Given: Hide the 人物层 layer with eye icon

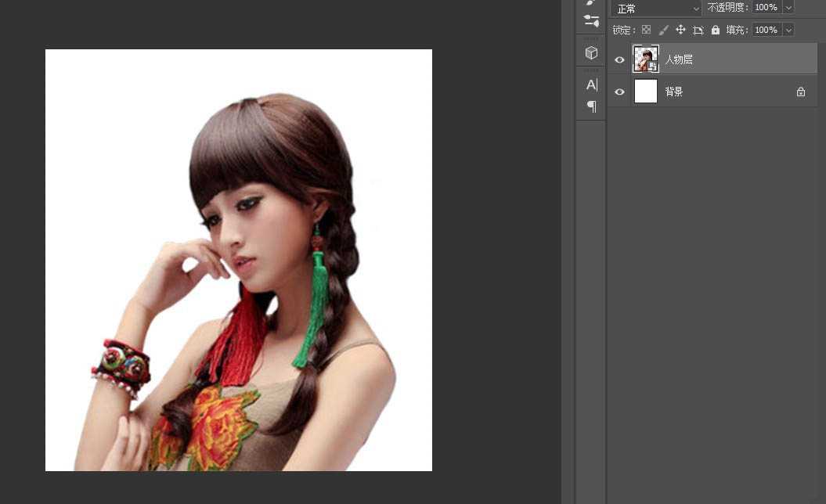Looking at the screenshot, I should click(x=619, y=59).
